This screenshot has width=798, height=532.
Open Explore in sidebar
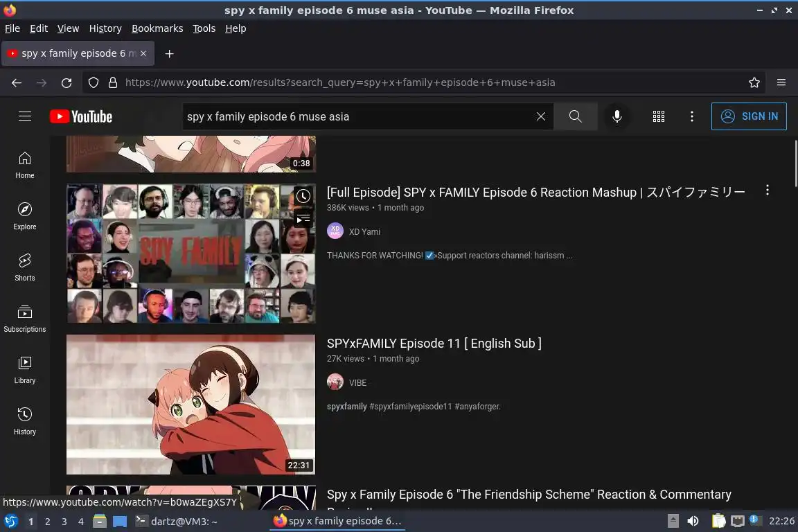(24, 217)
